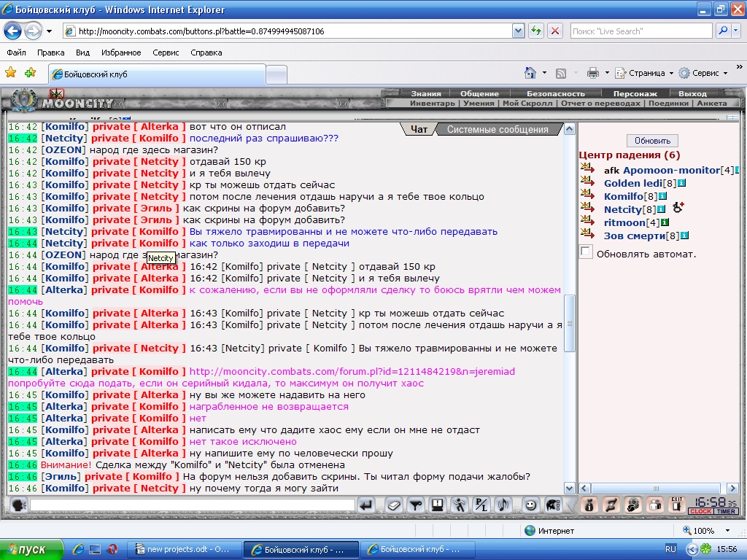Screen dimensions: 747x560
Task: Click the private message icon beside Komilfo
Action: 587,195
